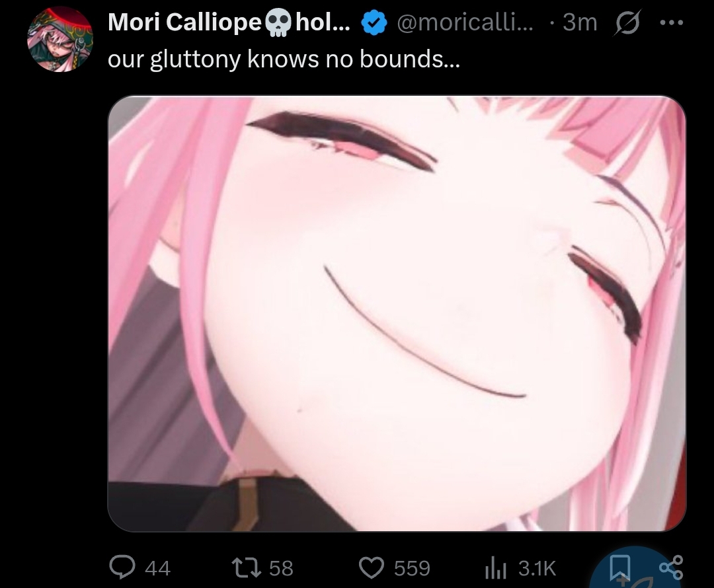This screenshot has width=714, height=588.
Task: Click the 3.1K views count
Action: (537, 568)
